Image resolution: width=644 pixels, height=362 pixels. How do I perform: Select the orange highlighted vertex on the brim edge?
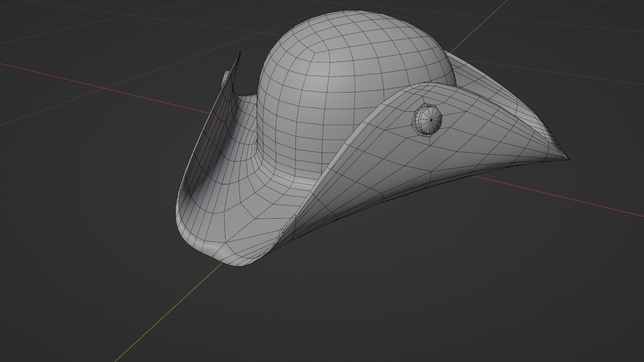click(x=348, y=146)
